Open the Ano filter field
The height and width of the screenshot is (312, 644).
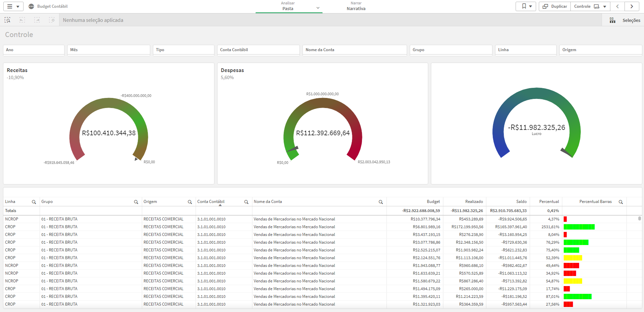(x=34, y=50)
